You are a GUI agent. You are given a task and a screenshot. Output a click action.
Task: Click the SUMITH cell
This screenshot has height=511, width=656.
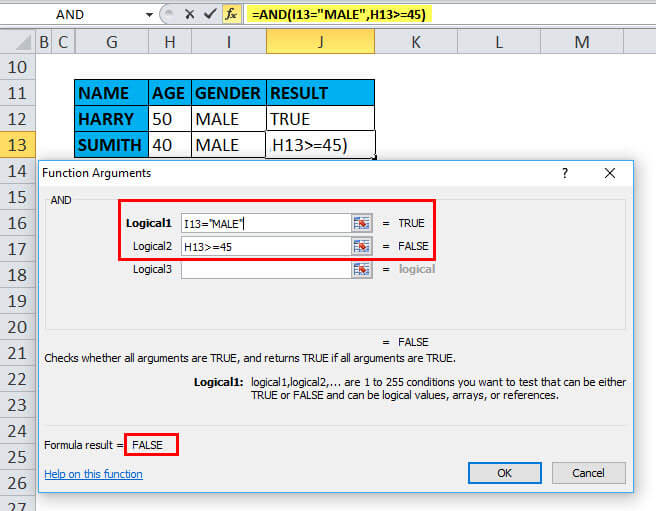click(112, 145)
